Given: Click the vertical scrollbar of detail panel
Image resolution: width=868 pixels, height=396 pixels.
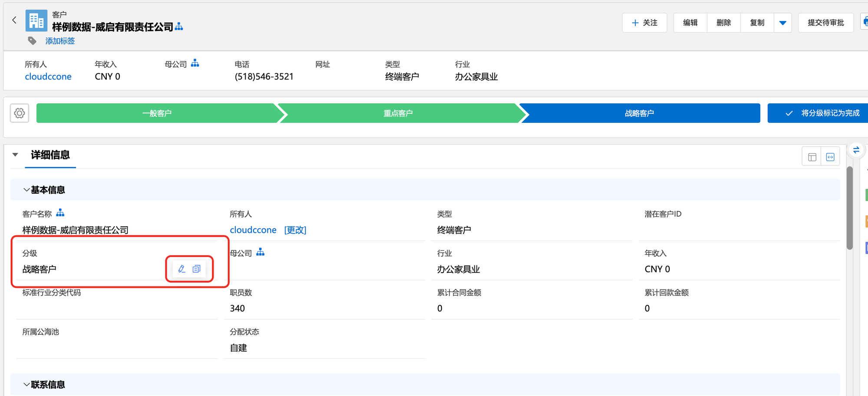Looking at the screenshot, I should click(x=849, y=208).
